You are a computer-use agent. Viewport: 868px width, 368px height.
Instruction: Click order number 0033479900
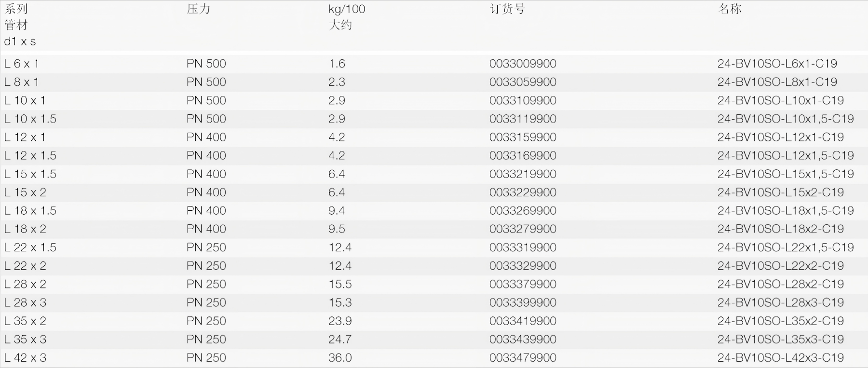click(x=523, y=357)
